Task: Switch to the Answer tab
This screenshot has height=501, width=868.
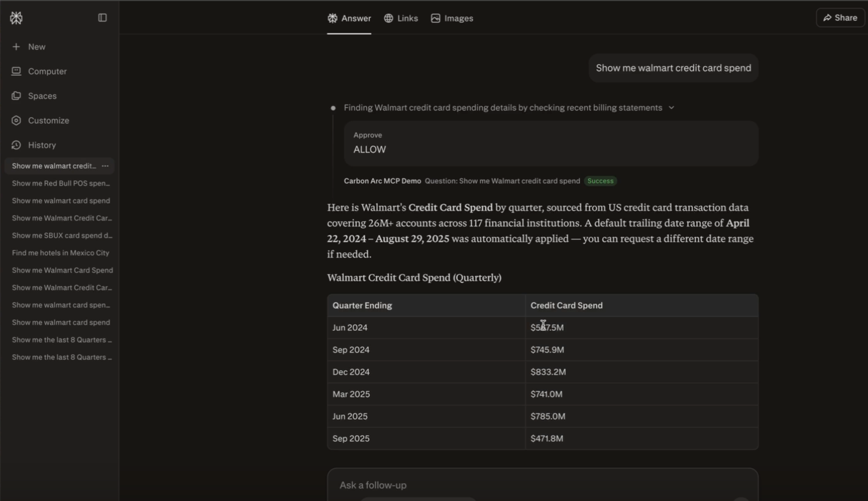Action: click(x=349, y=18)
